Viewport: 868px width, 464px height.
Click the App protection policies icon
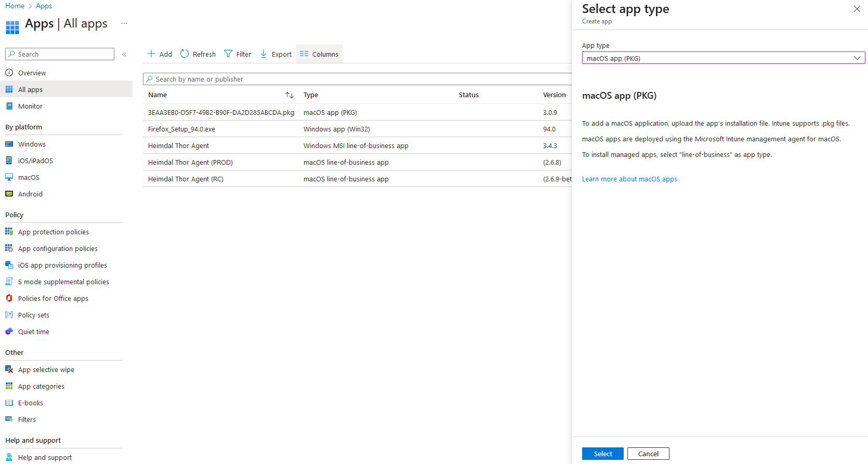coord(9,232)
